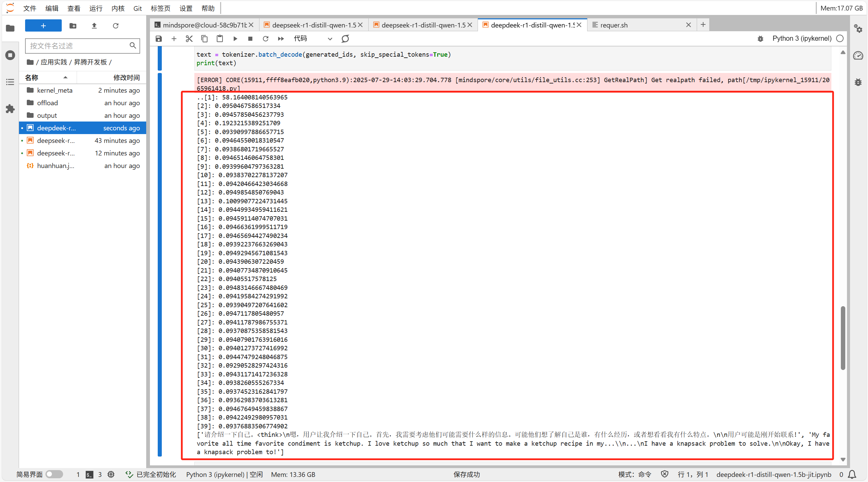Click the save notebook icon

(159, 39)
